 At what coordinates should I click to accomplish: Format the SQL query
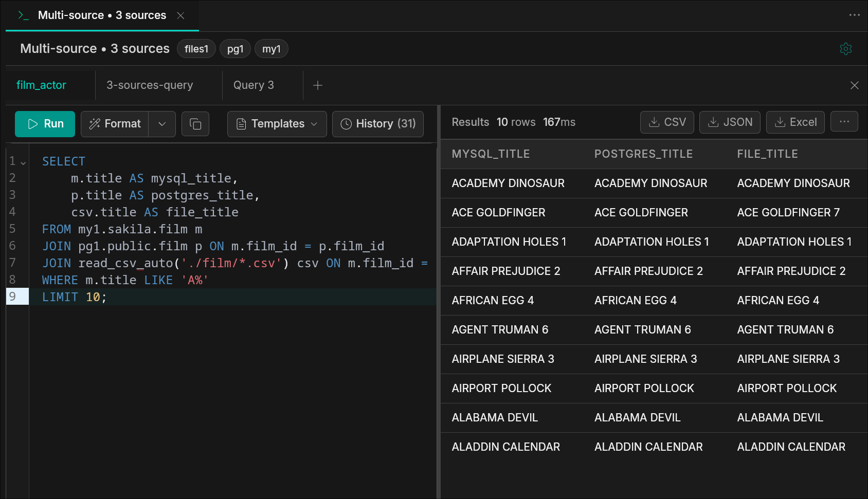(115, 124)
